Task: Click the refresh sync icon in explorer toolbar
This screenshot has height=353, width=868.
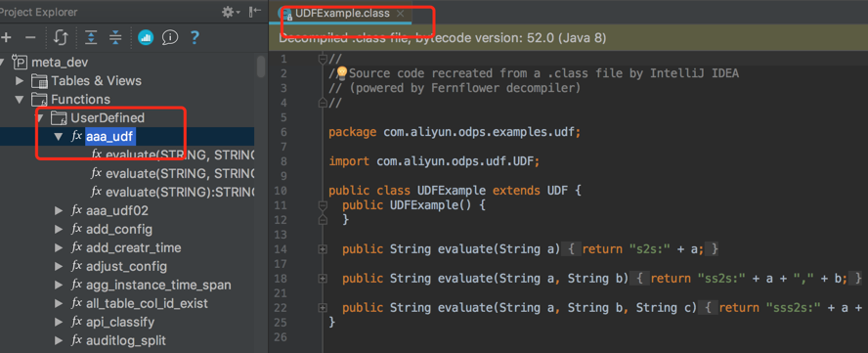Action: pyautogui.click(x=61, y=38)
